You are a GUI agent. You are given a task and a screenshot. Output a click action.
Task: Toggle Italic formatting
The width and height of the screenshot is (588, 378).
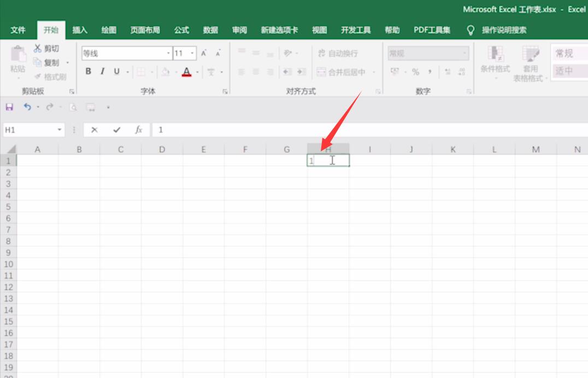tap(102, 71)
